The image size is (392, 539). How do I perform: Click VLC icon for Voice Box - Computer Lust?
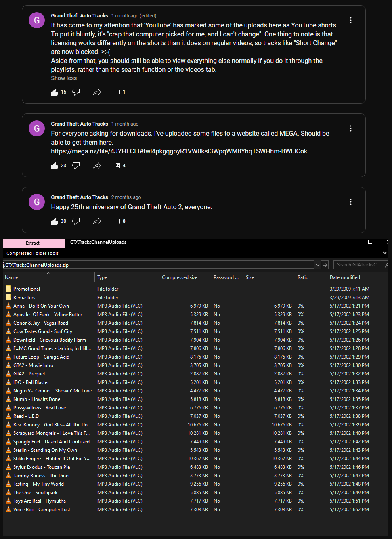[8, 510]
